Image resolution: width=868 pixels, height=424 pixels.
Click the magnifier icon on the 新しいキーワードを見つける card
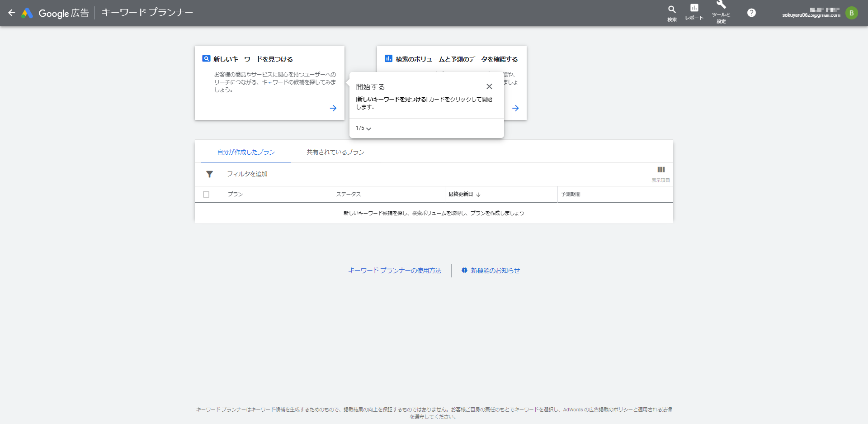point(206,59)
